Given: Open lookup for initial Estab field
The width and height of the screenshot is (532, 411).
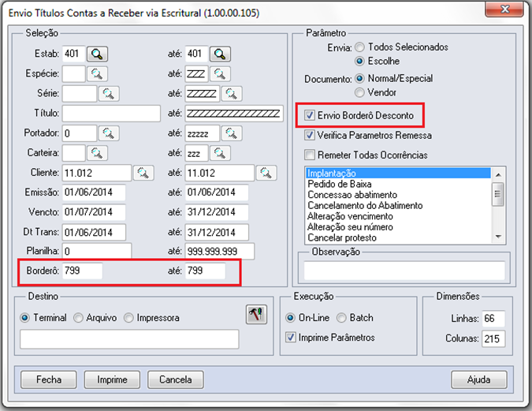Looking at the screenshot, I should tap(97, 54).
